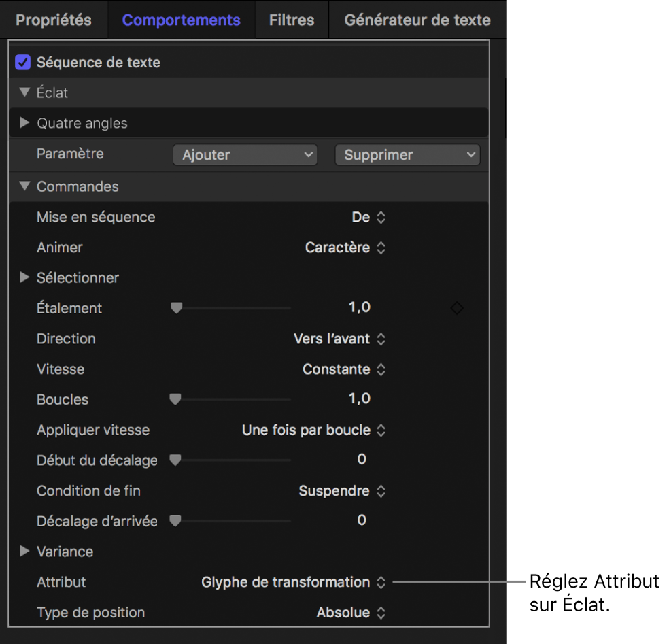This screenshot has height=644, width=669.
Task: Open the Ajouter parameter dropdown
Action: [245, 155]
